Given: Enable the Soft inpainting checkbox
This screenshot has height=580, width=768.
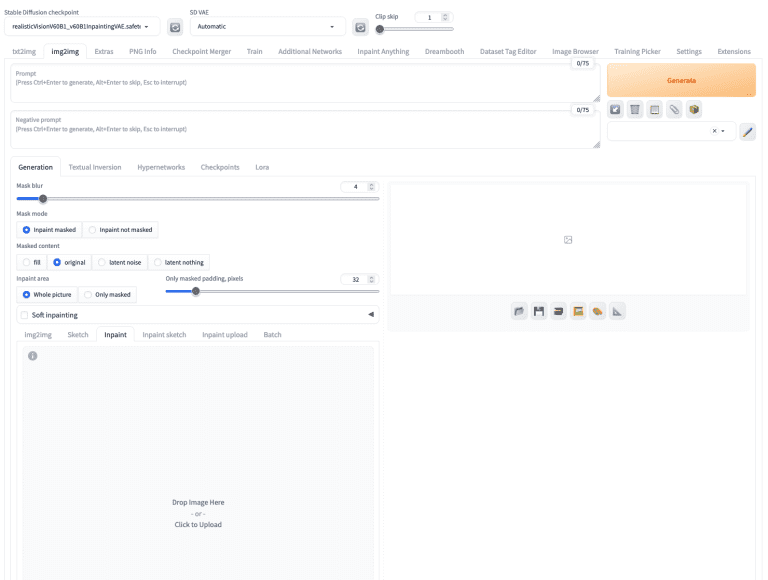Looking at the screenshot, I should 25,314.
